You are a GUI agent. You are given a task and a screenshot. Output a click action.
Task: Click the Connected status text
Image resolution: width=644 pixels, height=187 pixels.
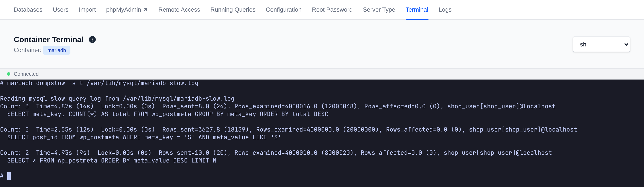pyautogui.click(x=26, y=74)
